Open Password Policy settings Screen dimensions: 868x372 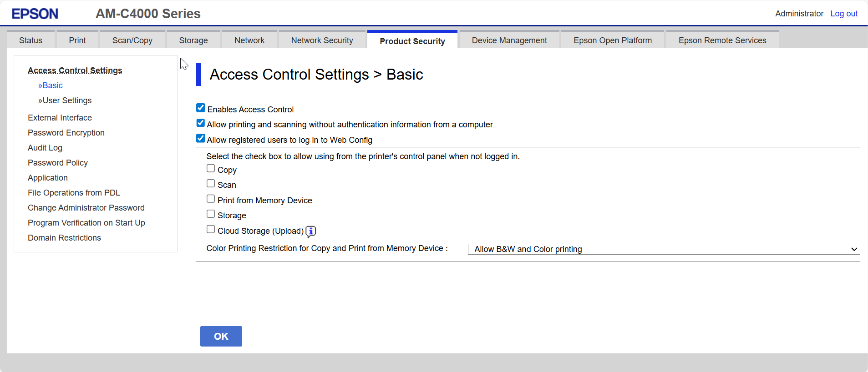click(x=58, y=163)
